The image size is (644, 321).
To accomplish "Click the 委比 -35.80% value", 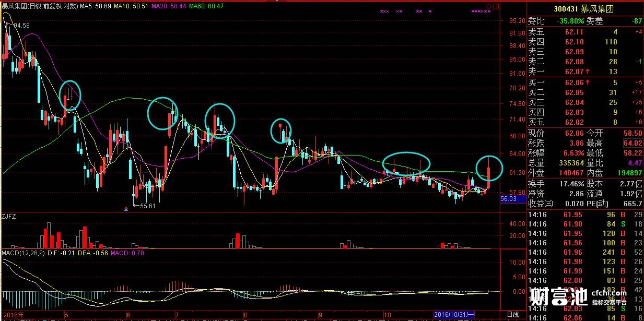I will pyautogui.click(x=570, y=21).
